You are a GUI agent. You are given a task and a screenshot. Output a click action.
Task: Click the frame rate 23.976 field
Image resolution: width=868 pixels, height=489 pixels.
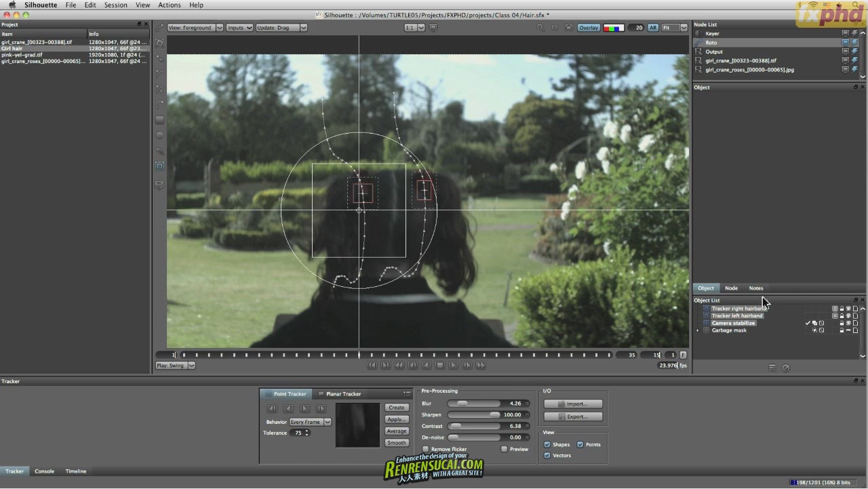tap(668, 366)
